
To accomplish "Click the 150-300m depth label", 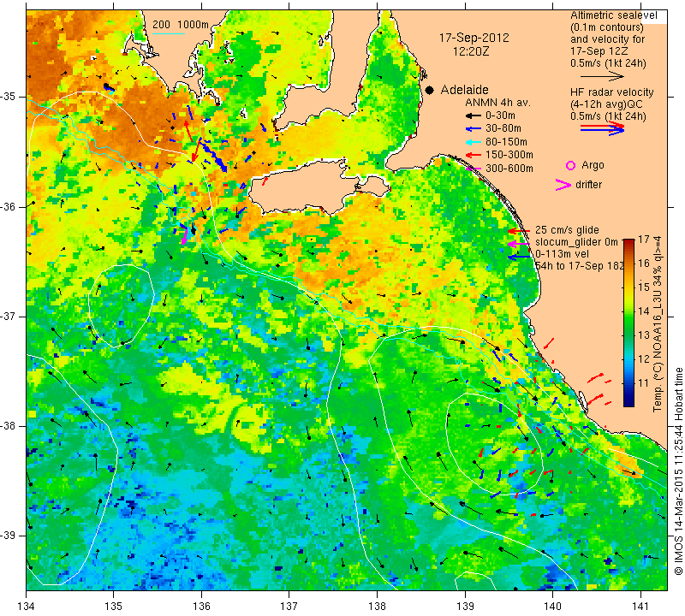I will click(509, 155).
